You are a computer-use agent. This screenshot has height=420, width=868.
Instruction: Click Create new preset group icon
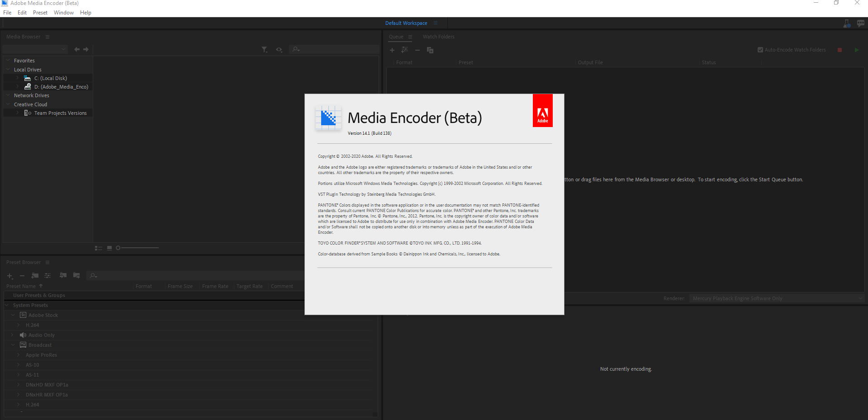(x=35, y=275)
